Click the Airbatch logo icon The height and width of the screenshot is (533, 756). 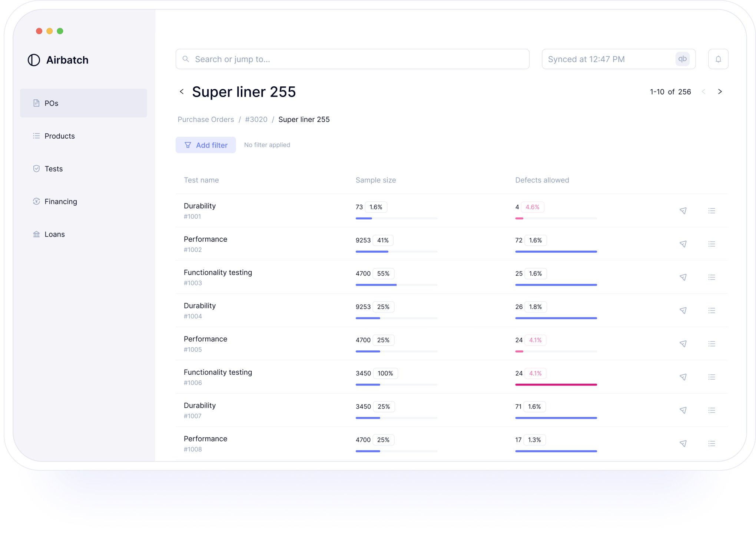click(x=34, y=60)
